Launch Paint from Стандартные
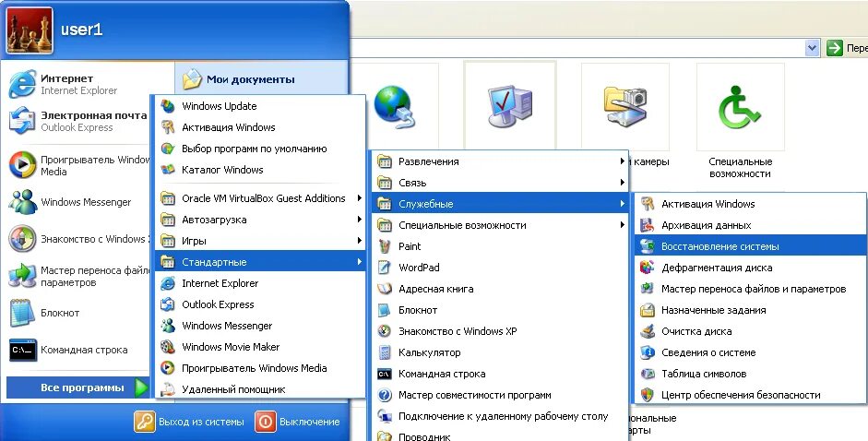This screenshot has width=868, height=441. [501, 246]
